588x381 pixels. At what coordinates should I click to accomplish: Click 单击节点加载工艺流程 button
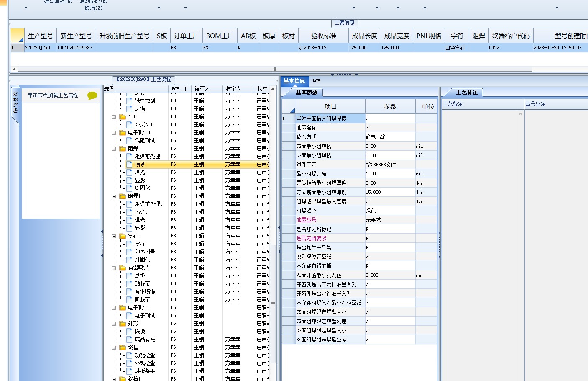[x=53, y=95]
